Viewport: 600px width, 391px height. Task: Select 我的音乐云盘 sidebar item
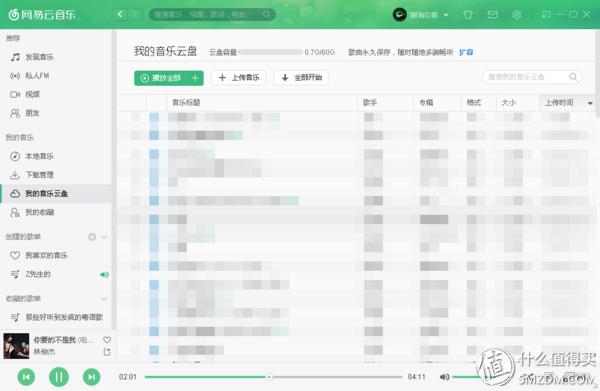[x=56, y=194]
